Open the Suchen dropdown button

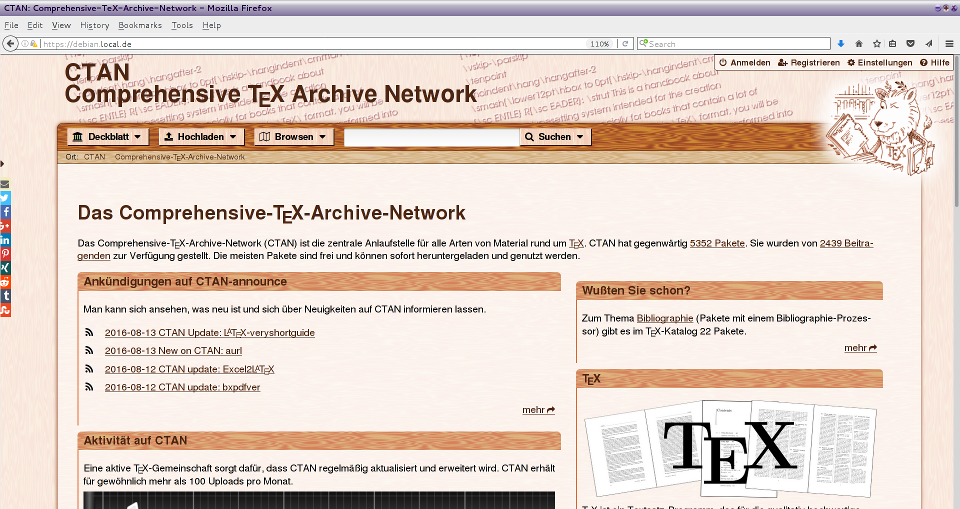pos(555,137)
